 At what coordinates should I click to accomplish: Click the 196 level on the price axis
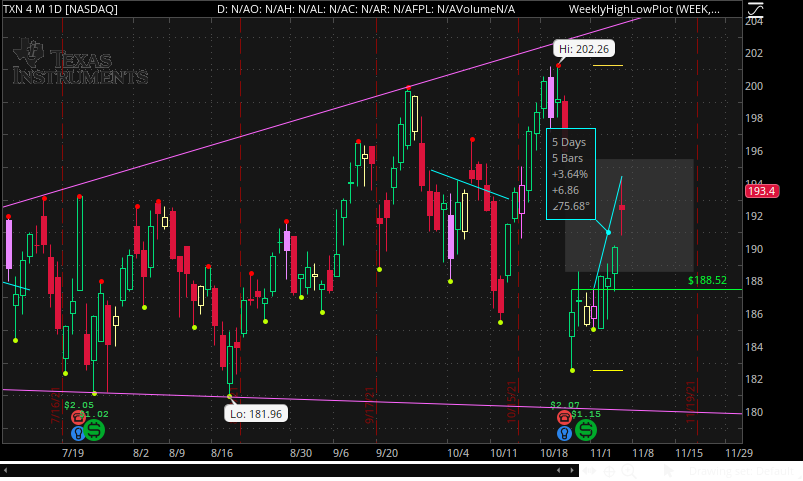(754, 151)
